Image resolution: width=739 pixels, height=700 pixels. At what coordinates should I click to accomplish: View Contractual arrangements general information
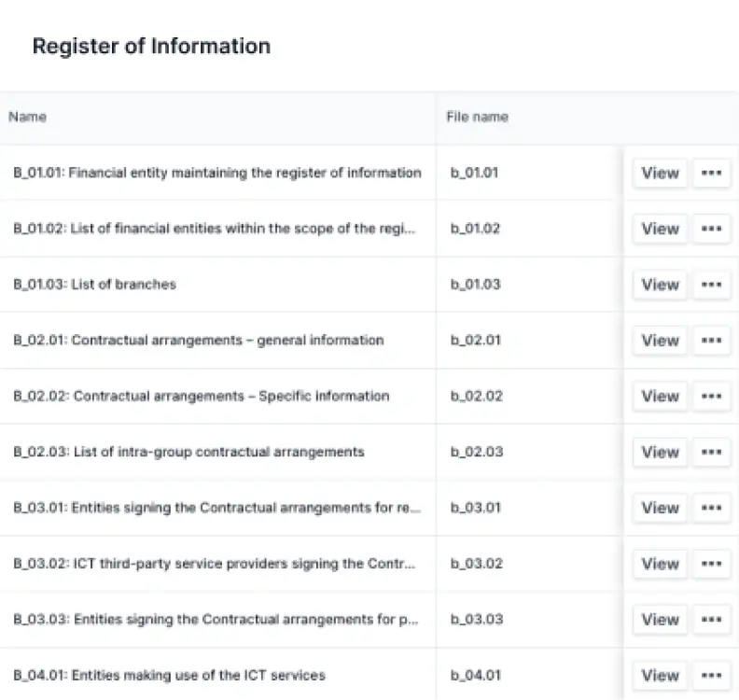[660, 341]
